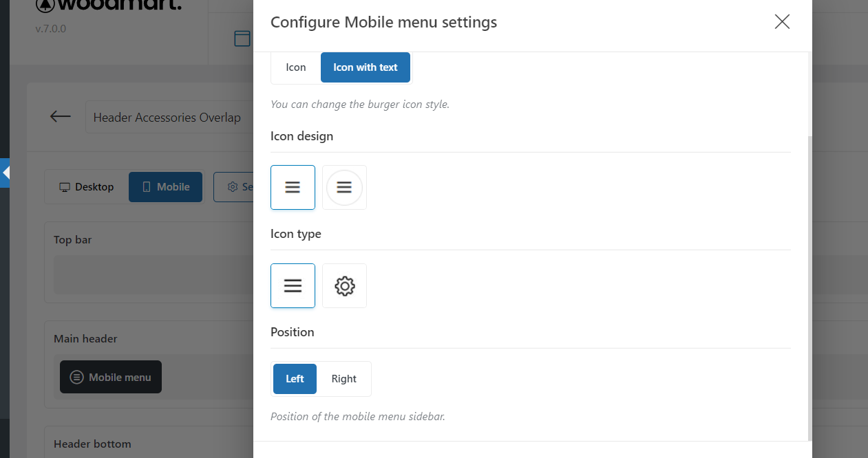Expand the blue side panel arrow
The width and height of the screenshot is (868, 458).
click(6, 173)
